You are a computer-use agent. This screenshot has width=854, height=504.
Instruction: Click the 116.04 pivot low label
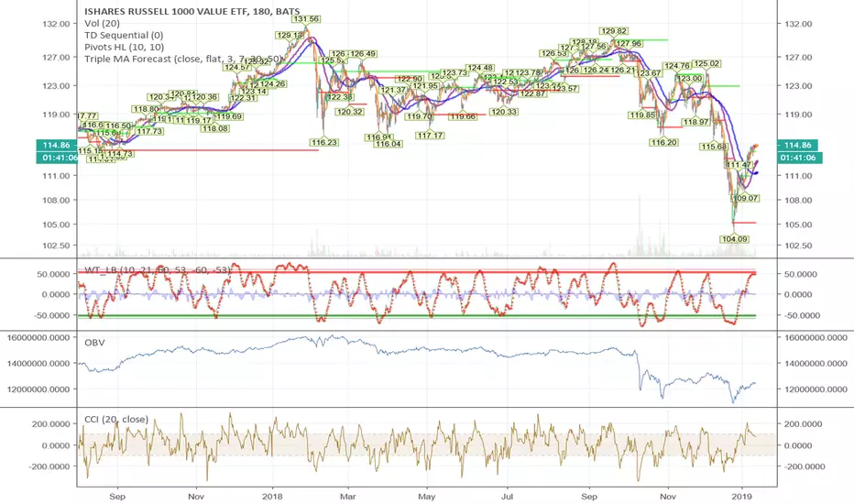[389, 144]
